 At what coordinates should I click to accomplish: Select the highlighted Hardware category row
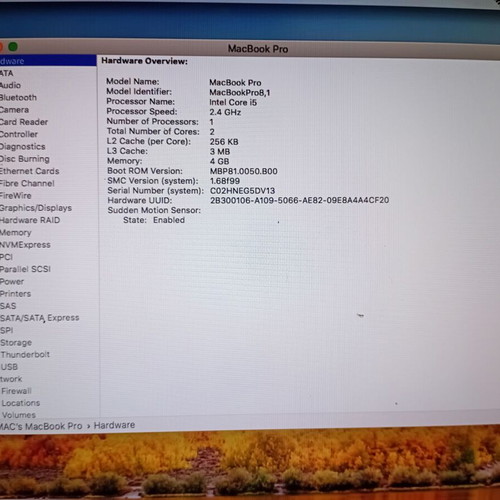click(x=48, y=61)
